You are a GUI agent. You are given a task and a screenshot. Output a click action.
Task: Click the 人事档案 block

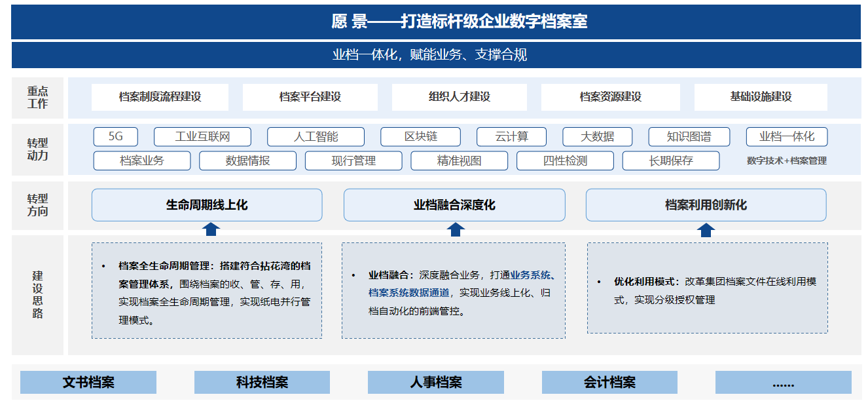(436, 383)
